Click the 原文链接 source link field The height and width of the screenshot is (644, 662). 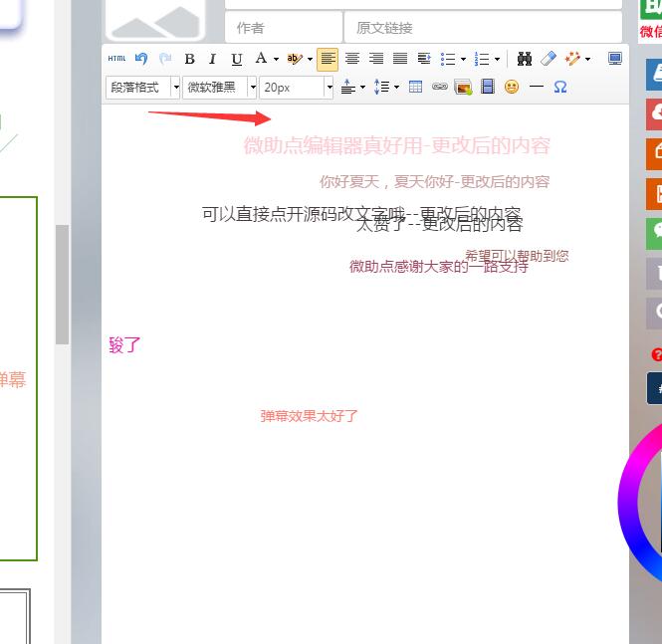(484, 28)
